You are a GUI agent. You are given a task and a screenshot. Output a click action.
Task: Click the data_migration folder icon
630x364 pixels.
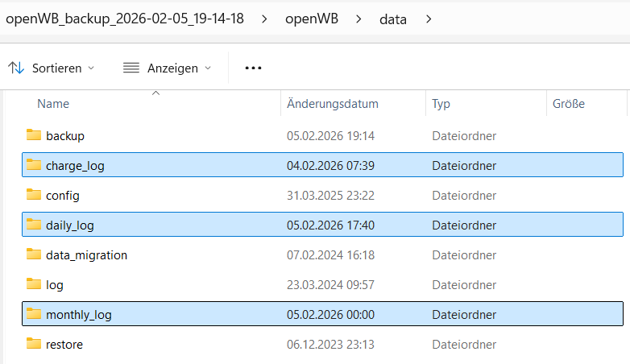[x=33, y=254]
